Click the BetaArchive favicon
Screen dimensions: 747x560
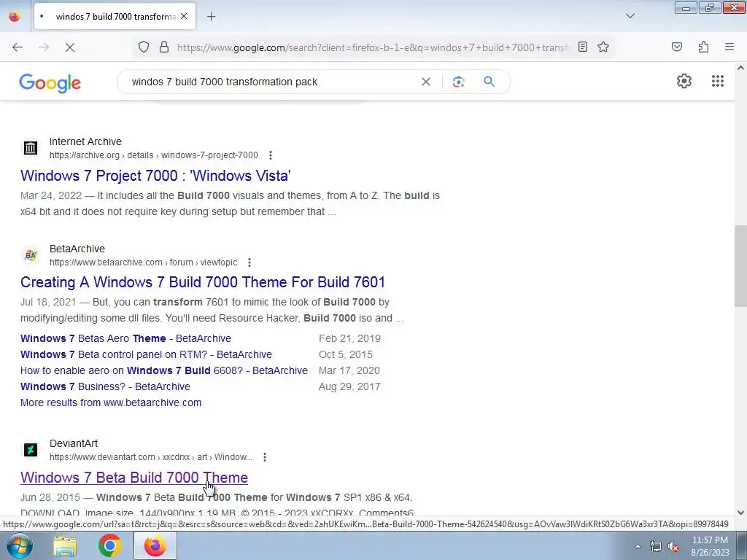click(x=31, y=255)
